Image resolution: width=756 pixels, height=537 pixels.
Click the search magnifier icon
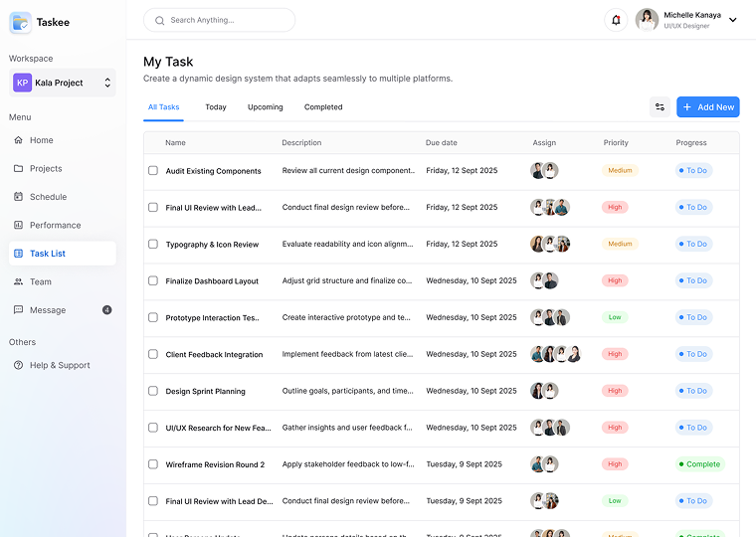pyautogui.click(x=159, y=20)
